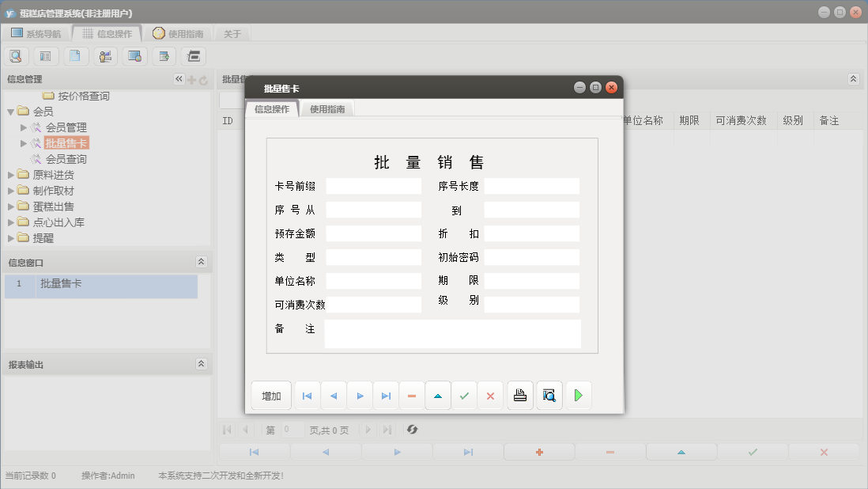Click the 卡号前缀 input field

373,185
